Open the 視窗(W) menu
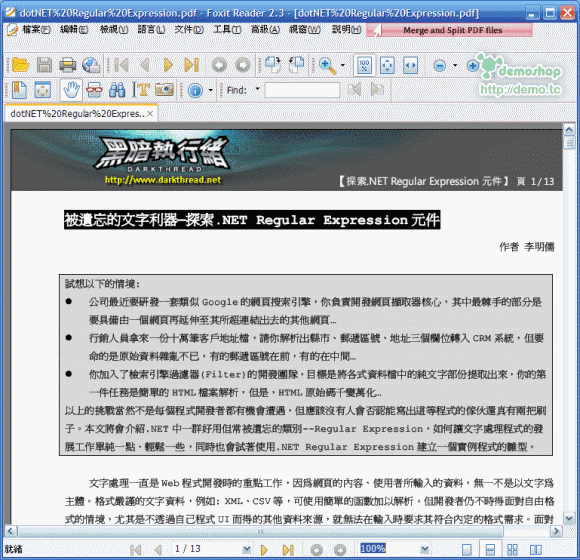Viewport: 580px width, 560px height. (304, 30)
